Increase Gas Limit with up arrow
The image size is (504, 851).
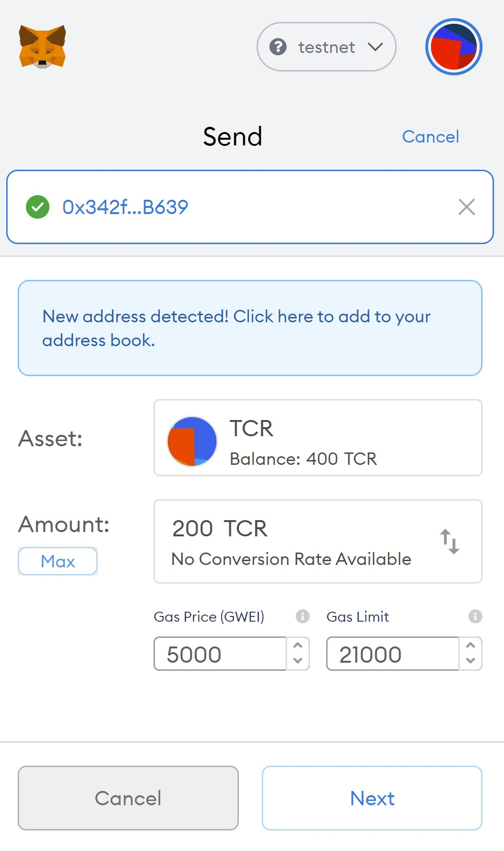471,646
